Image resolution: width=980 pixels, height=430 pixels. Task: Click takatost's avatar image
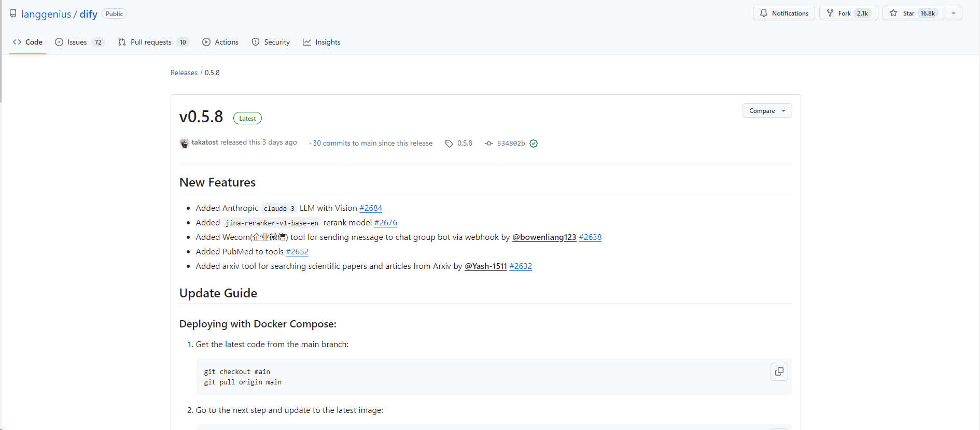point(184,143)
